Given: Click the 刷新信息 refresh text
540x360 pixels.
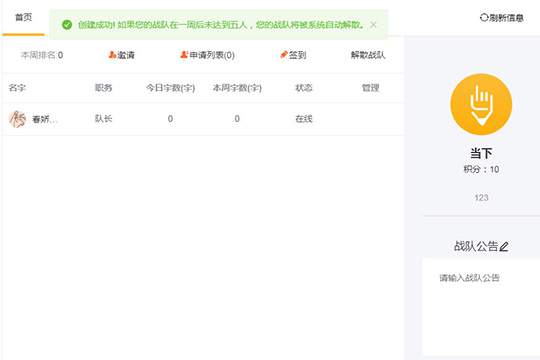Looking at the screenshot, I should (x=507, y=18).
